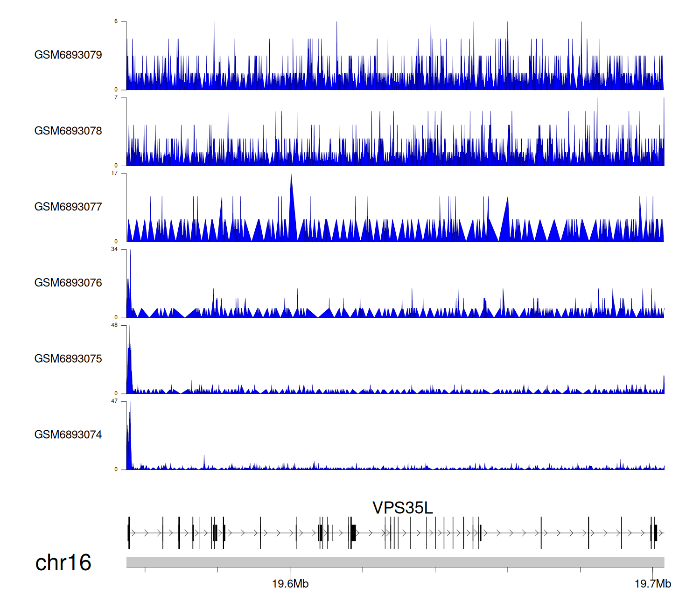The image size is (700, 616).
Task: Click the GSM6893075 track label
Action: [68, 359]
